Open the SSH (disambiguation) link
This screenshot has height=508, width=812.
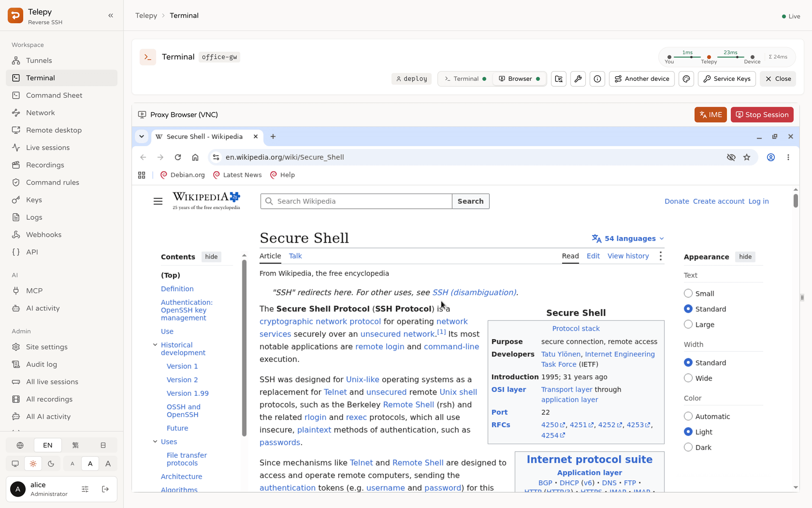474,293
